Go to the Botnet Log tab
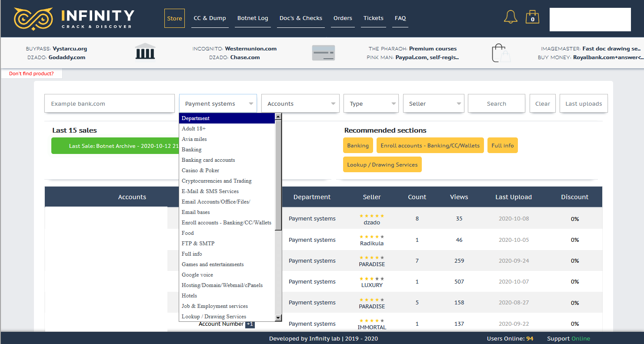The width and height of the screenshot is (644, 344). 253,18
